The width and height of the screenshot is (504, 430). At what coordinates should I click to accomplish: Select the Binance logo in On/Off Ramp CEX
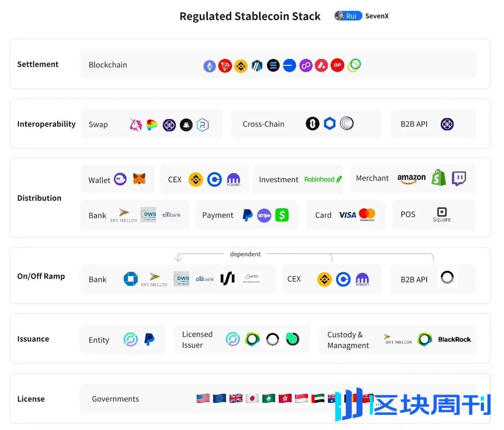point(324,279)
